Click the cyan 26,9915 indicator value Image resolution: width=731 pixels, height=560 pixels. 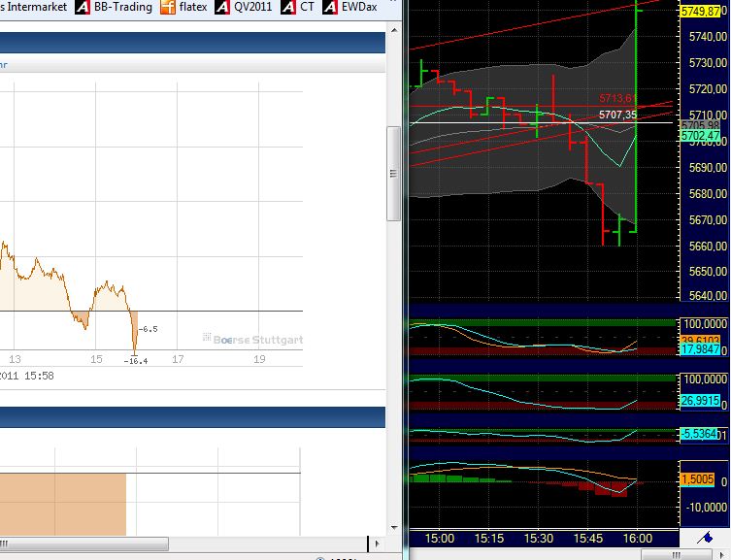tap(700, 400)
